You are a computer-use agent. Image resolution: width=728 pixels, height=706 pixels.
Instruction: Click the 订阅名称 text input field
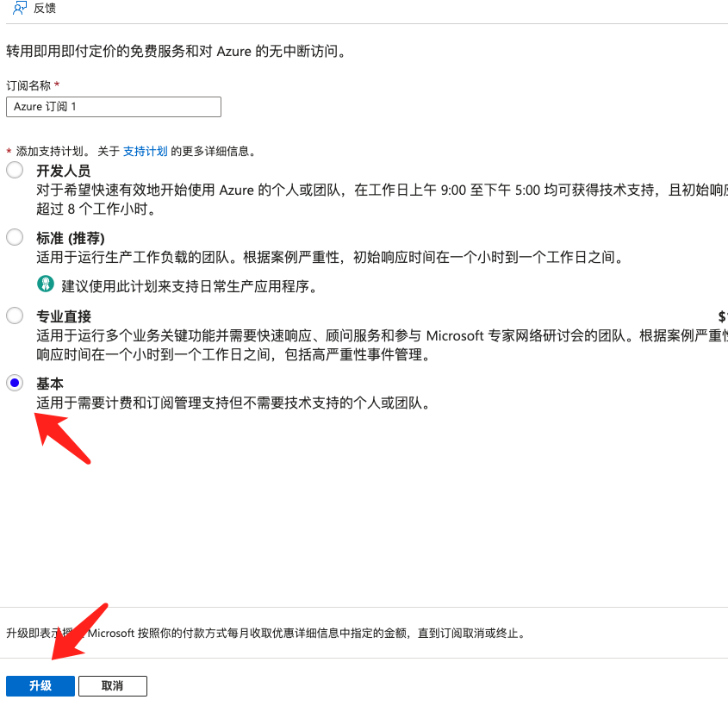point(114,107)
